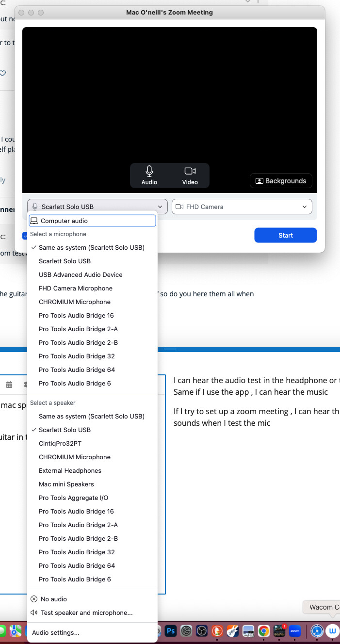Select Scarlett Solo USB as microphone
Screen dimensions: 340x644
(92, 261)
